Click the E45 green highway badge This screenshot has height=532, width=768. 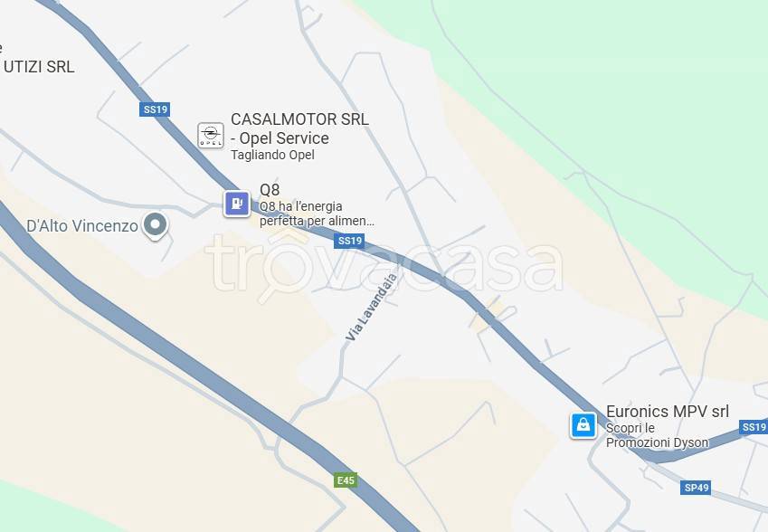click(346, 480)
